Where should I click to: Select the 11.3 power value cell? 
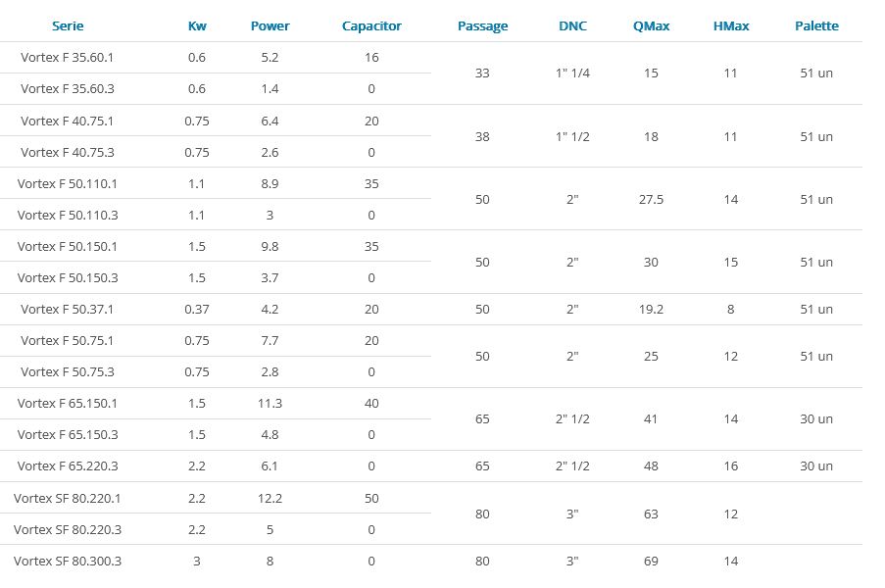click(270, 404)
